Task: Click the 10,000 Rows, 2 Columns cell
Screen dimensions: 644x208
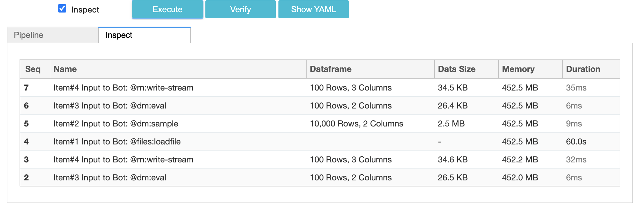Action: pos(356,124)
